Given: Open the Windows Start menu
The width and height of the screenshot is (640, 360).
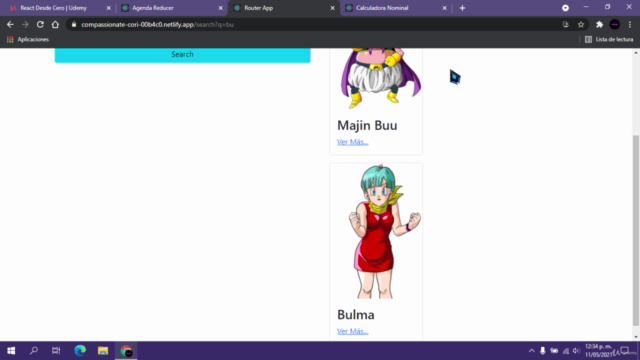Looking at the screenshot, I should click(11, 351).
